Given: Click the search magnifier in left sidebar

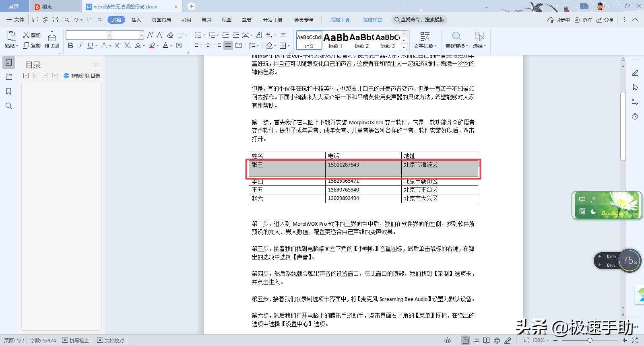Looking at the screenshot, I should 9,106.
